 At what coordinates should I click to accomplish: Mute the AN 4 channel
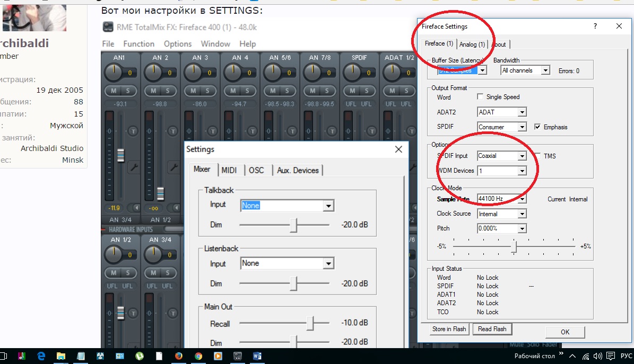(233, 91)
